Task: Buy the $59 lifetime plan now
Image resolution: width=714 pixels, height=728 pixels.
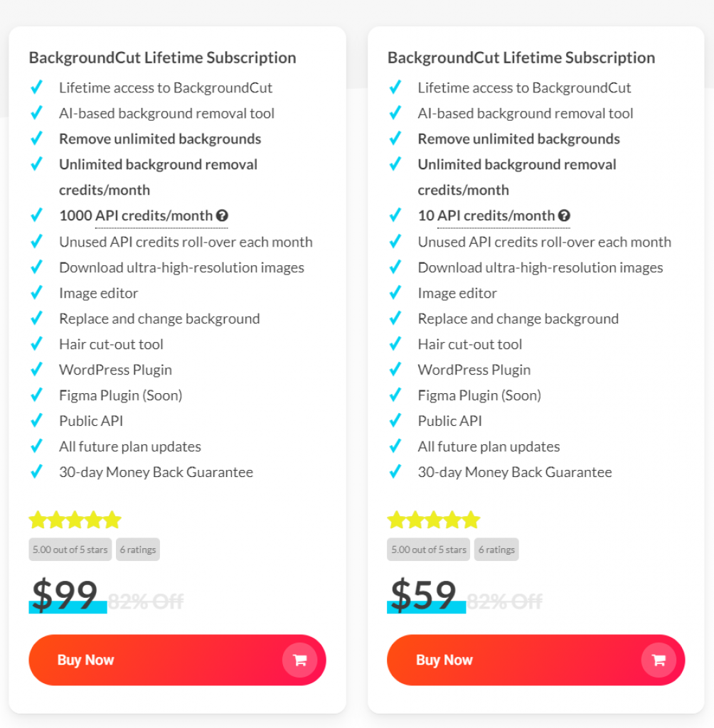Action: click(535, 660)
